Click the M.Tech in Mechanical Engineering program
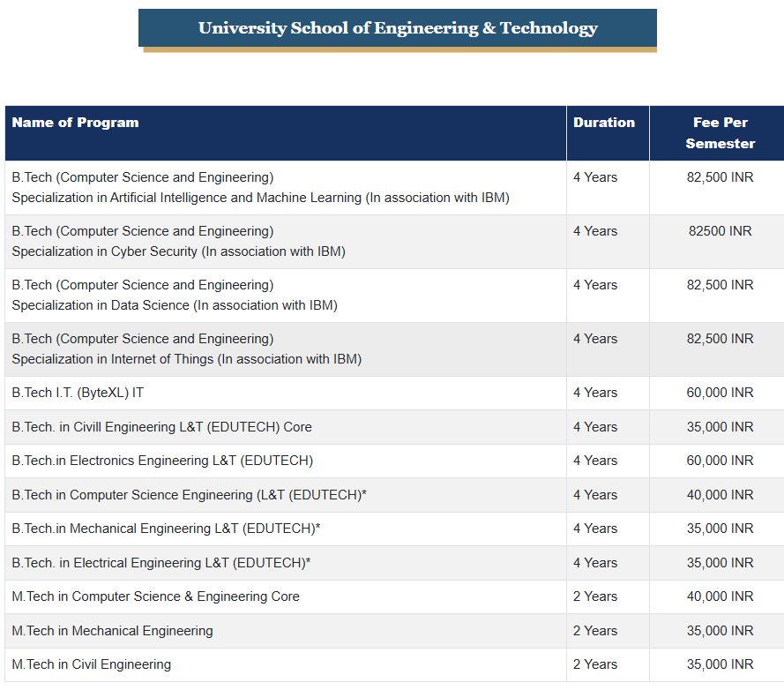 tap(112, 631)
